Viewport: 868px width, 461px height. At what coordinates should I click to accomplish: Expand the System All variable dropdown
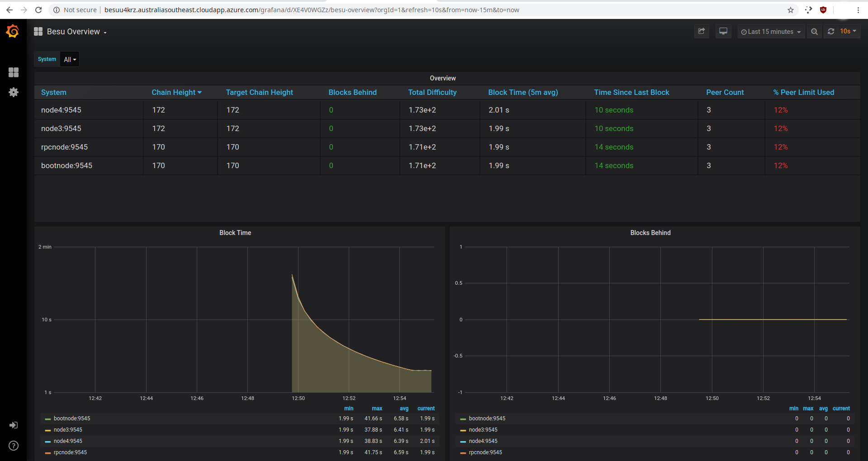click(69, 59)
